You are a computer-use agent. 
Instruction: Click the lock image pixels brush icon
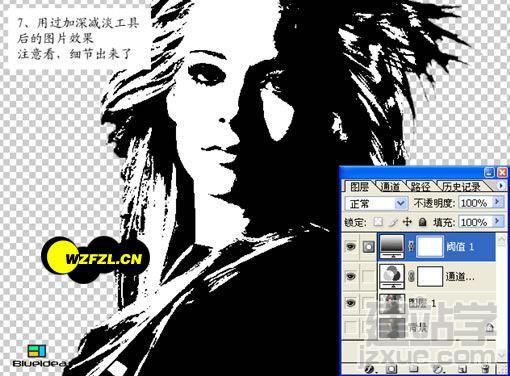[394, 222]
